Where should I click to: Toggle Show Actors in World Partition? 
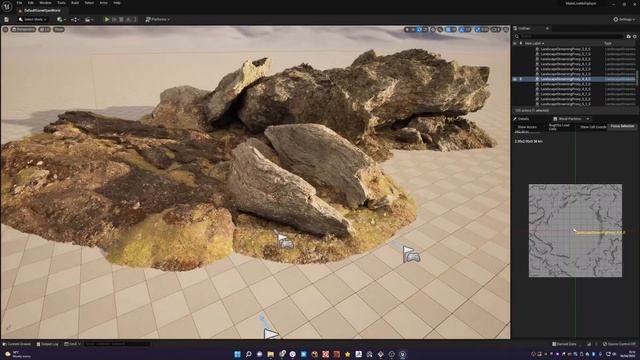click(x=527, y=127)
